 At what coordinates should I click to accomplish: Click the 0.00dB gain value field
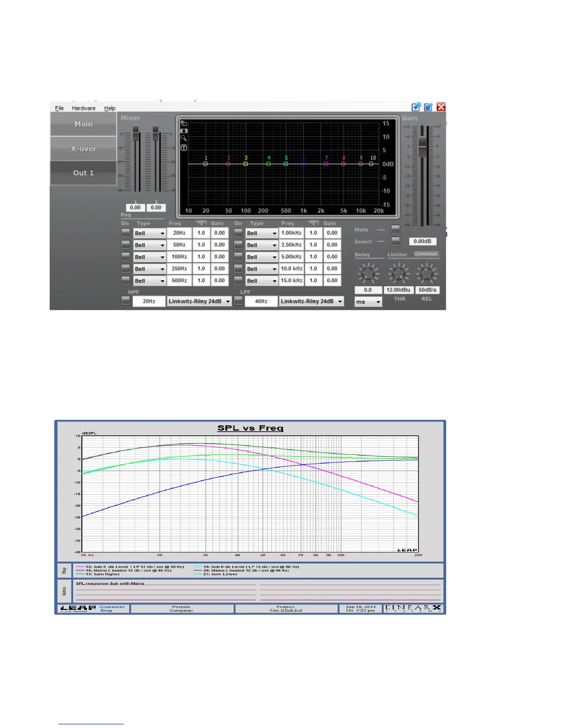click(422, 241)
